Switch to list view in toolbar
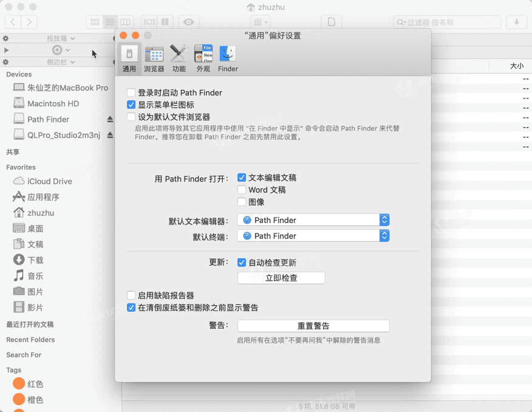Screen dimensions: 532x412 (x=110, y=22)
